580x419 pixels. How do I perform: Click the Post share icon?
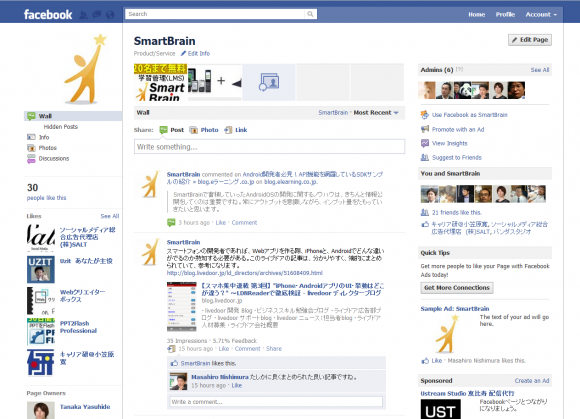(163, 130)
